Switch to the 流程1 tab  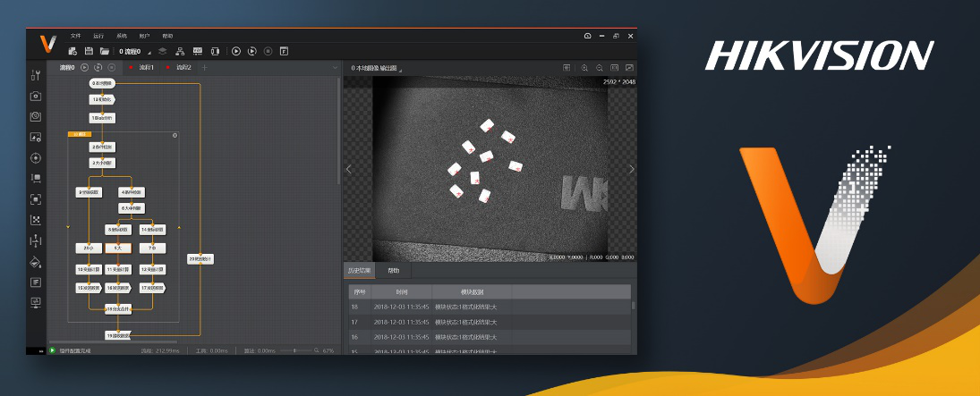pyautogui.click(x=147, y=67)
